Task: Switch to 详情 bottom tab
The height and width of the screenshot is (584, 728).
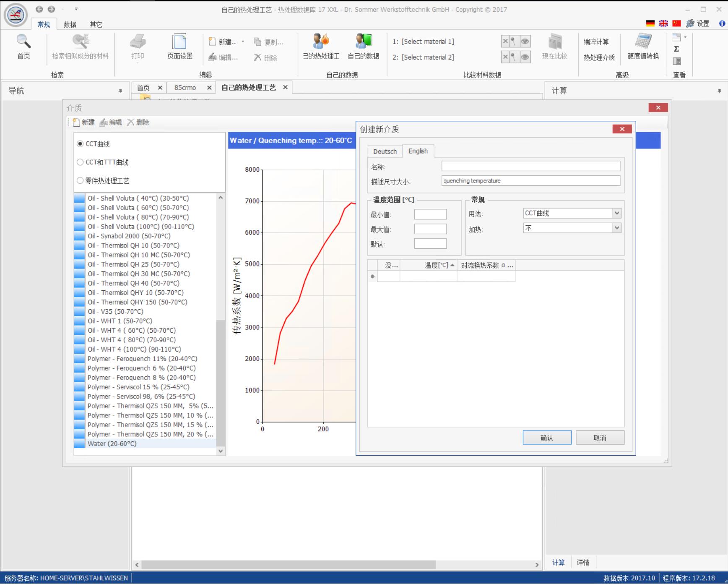Action: point(583,562)
